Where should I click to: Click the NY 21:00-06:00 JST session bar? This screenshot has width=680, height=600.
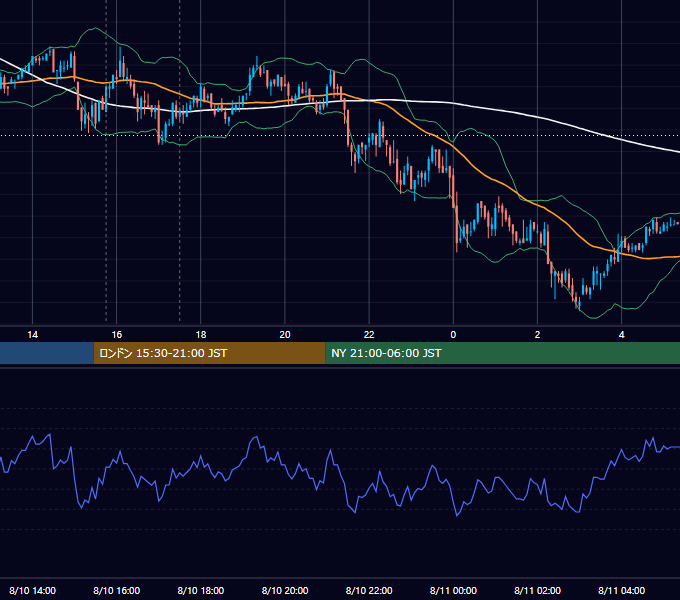click(x=503, y=353)
